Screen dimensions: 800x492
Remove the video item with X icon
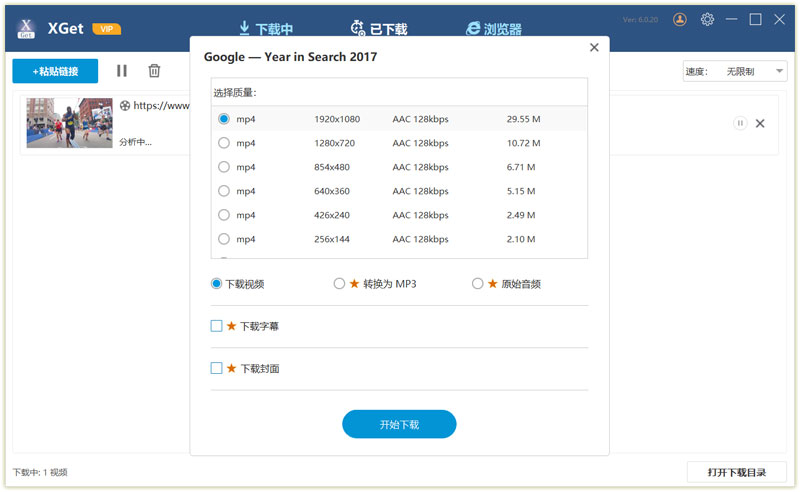click(760, 123)
